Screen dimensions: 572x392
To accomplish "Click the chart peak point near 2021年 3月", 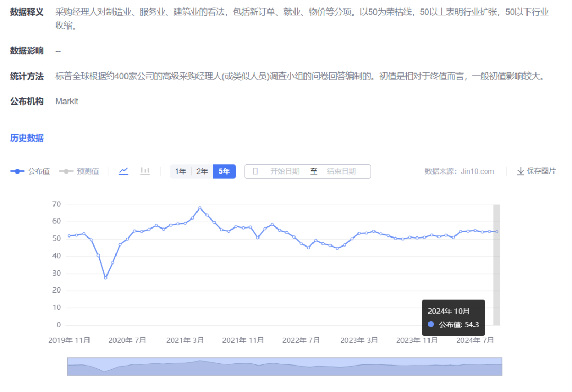I will 200,208.
